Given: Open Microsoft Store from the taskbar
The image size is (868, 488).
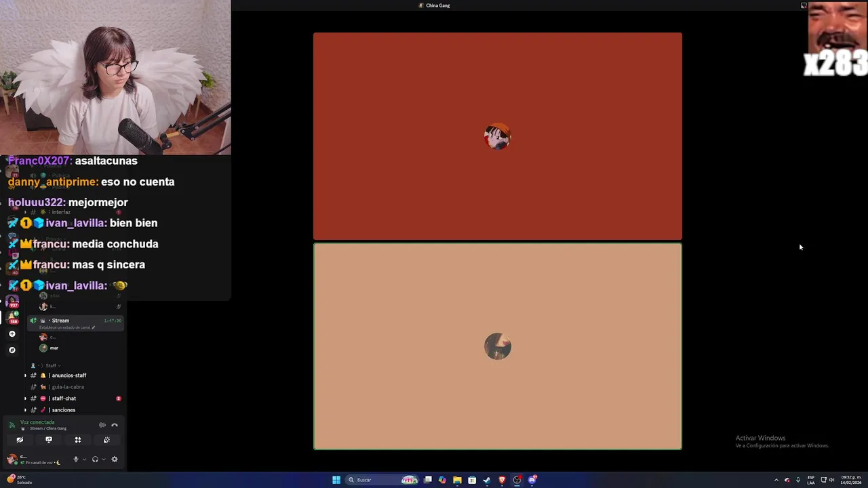Looking at the screenshot, I should 472,480.
